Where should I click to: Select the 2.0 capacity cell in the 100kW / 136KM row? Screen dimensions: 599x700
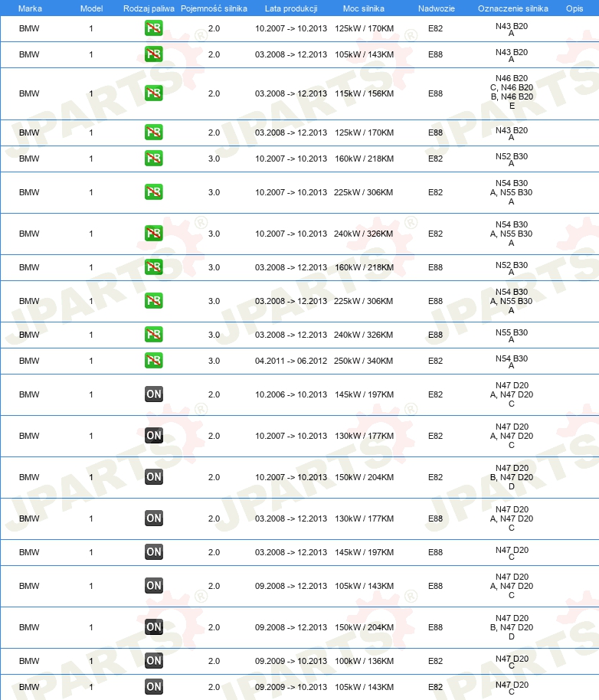point(214,661)
